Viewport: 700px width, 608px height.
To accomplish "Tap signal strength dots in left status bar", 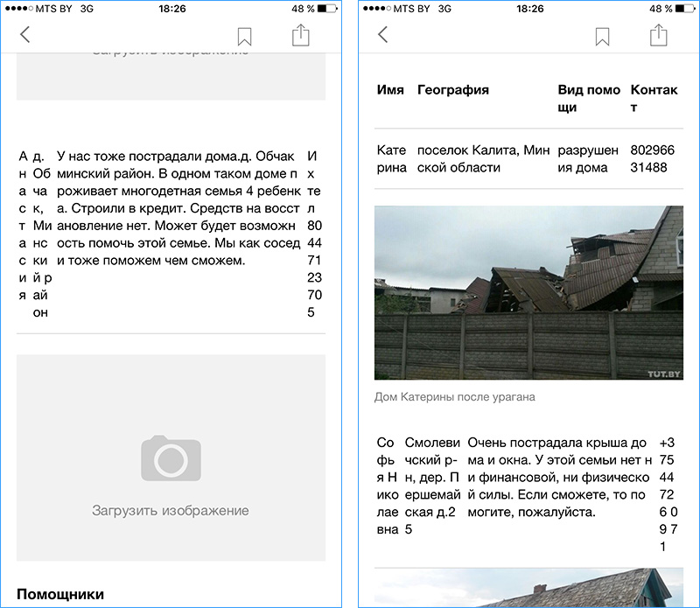I will click(18, 9).
